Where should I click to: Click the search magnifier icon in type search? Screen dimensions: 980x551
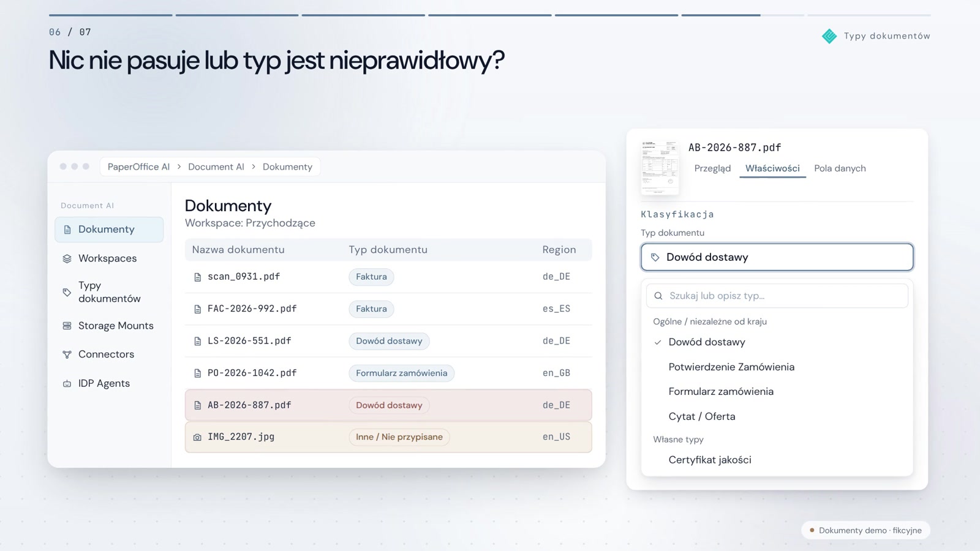point(658,296)
